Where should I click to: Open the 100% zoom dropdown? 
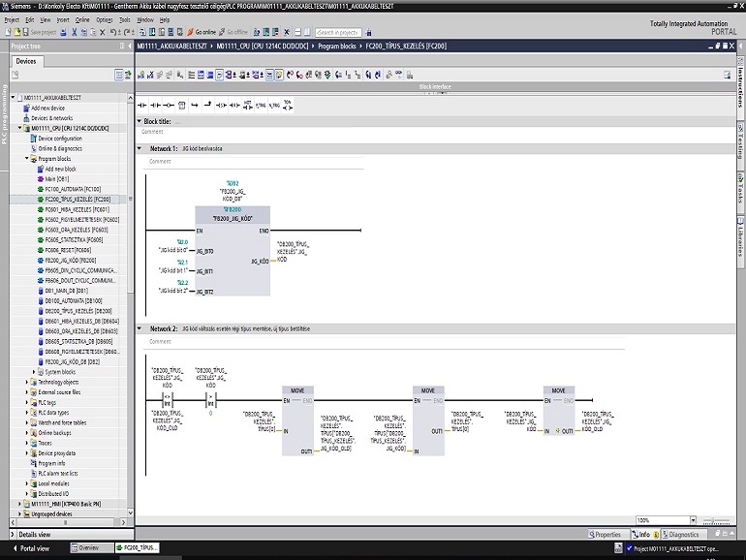(693, 520)
